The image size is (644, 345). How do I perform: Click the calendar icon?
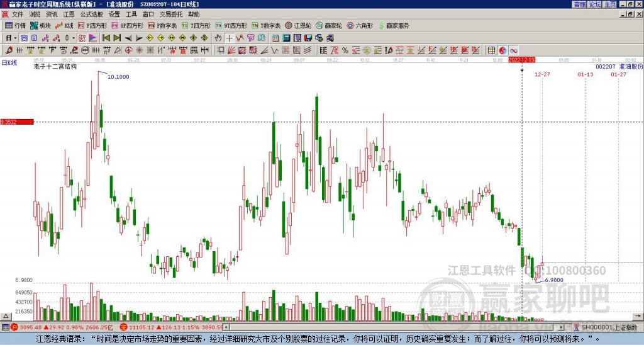pos(275,38)
